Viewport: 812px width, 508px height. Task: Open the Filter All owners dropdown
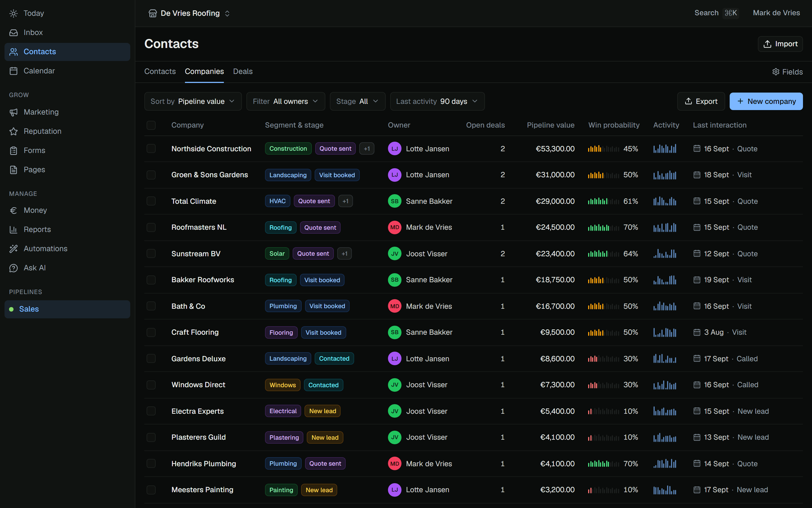point(286,102)
